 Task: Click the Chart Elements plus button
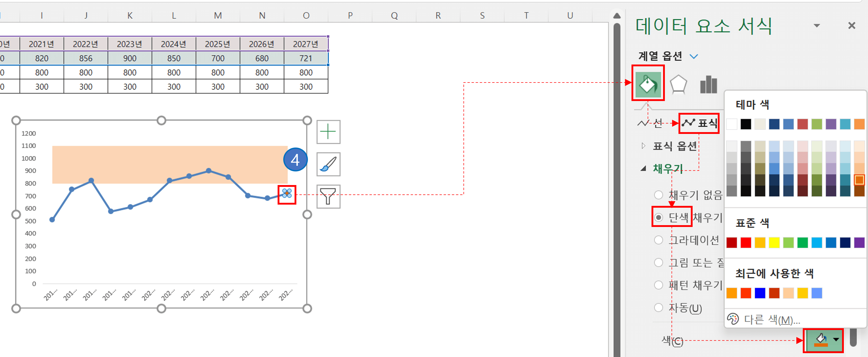[x=328, y=132]
